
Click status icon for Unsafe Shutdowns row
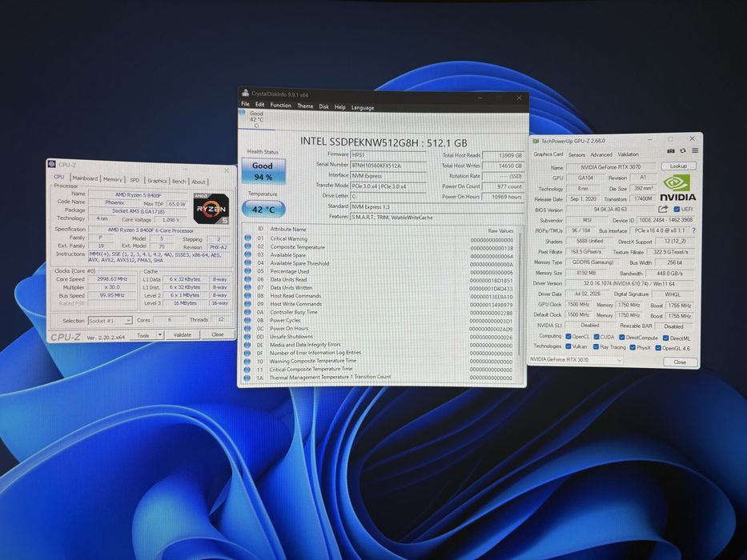[247, 336]
